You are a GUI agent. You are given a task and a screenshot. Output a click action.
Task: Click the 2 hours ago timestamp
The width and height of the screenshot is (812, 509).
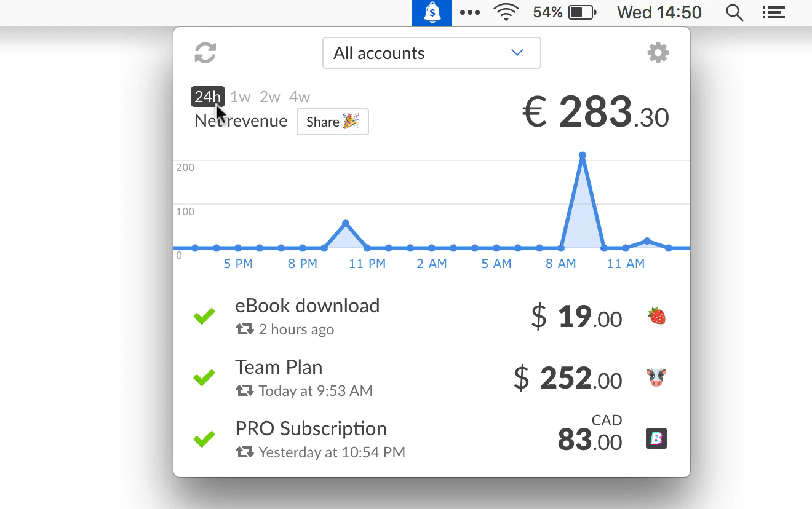tap(296, 329)
